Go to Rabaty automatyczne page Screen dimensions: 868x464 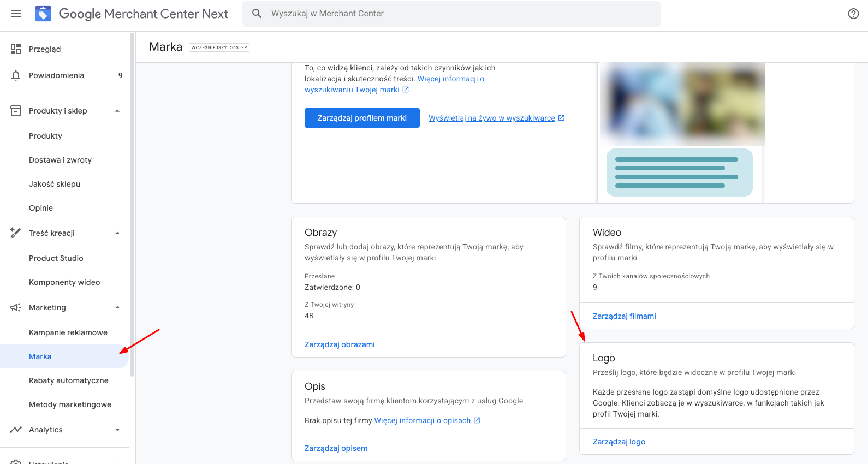click(x=69, y=380)
